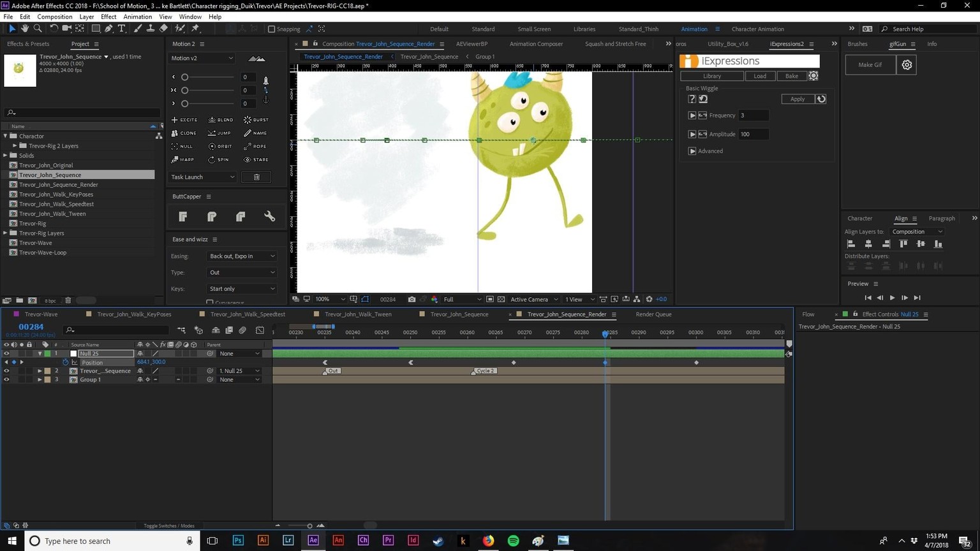
Task: Click the Motion 2 Burst button
Action: (x=256, y=120)
